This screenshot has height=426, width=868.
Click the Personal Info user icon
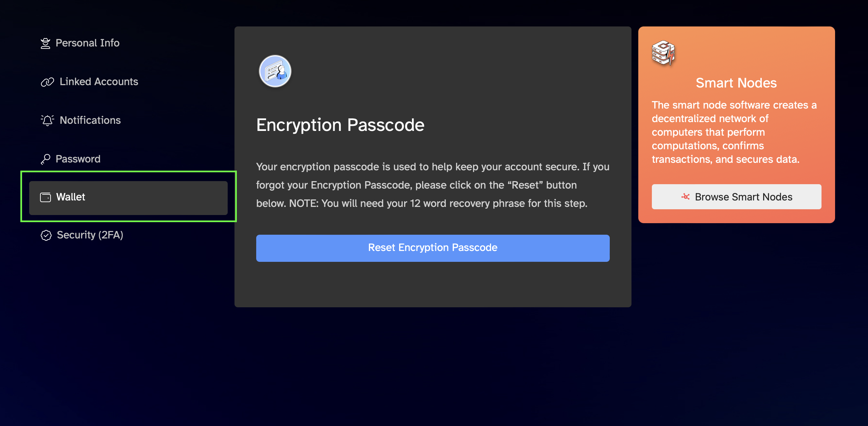click(45, 43)
